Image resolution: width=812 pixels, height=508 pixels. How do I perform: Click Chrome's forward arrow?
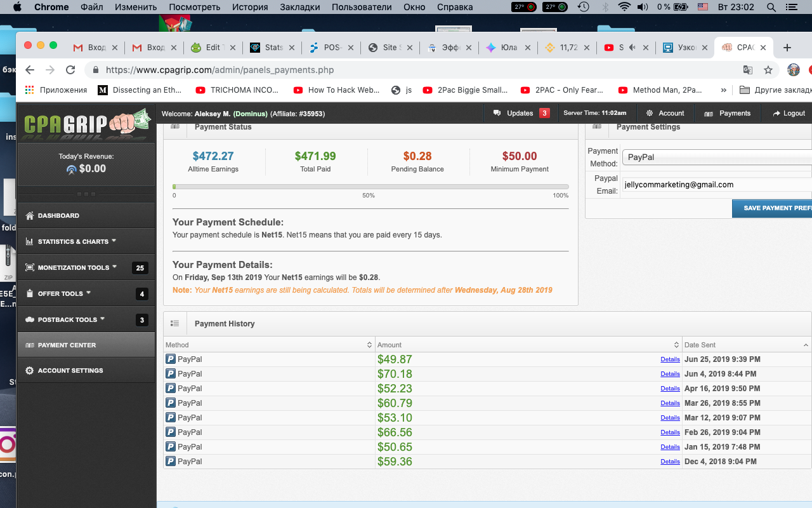(50, 70)
